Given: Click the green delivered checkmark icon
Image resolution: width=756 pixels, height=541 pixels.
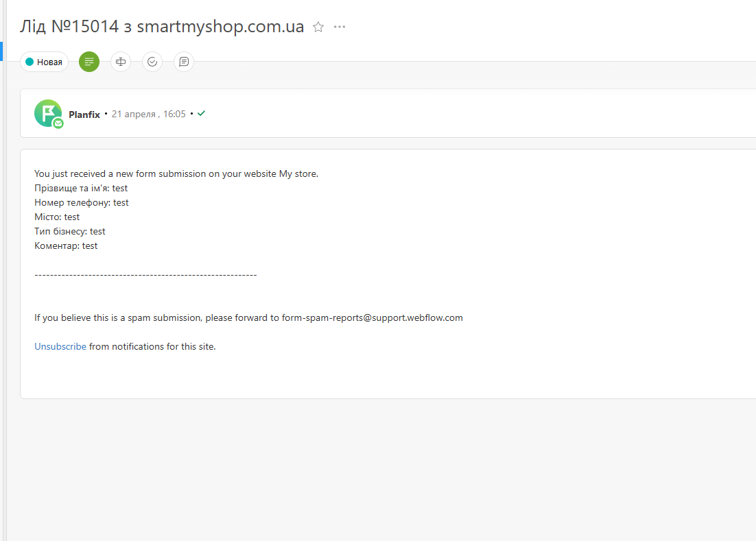Looking at the screenshot, I should point(201,114).
